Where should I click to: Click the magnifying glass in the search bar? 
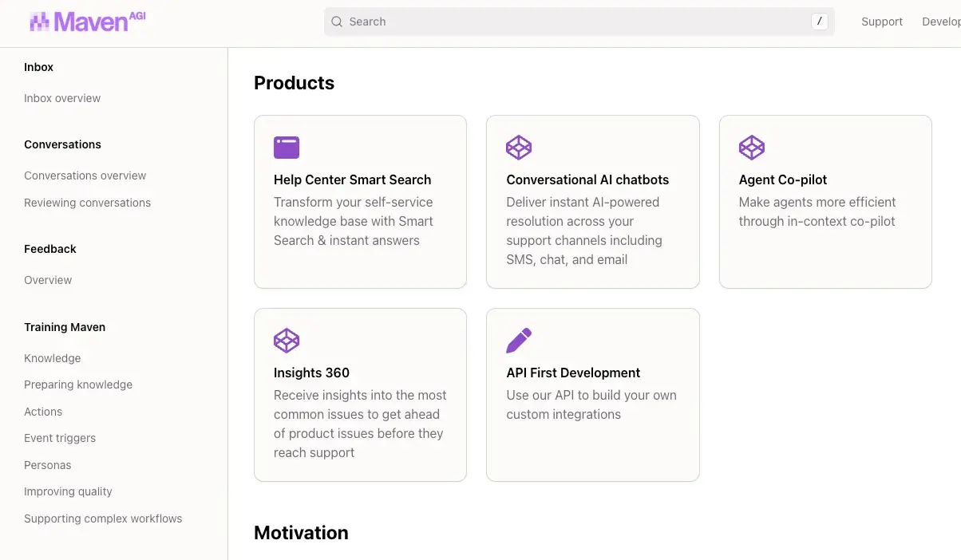pyautogui.click(x=336, y=22)
